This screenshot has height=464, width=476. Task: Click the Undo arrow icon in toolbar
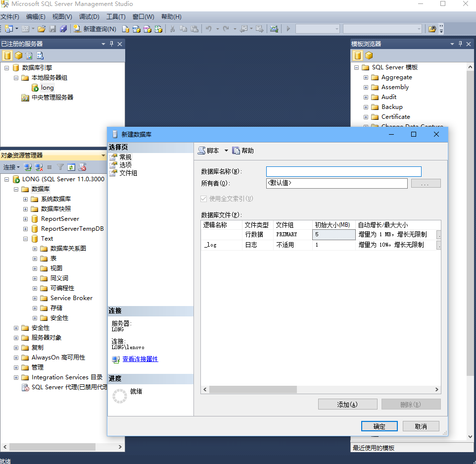208,29
